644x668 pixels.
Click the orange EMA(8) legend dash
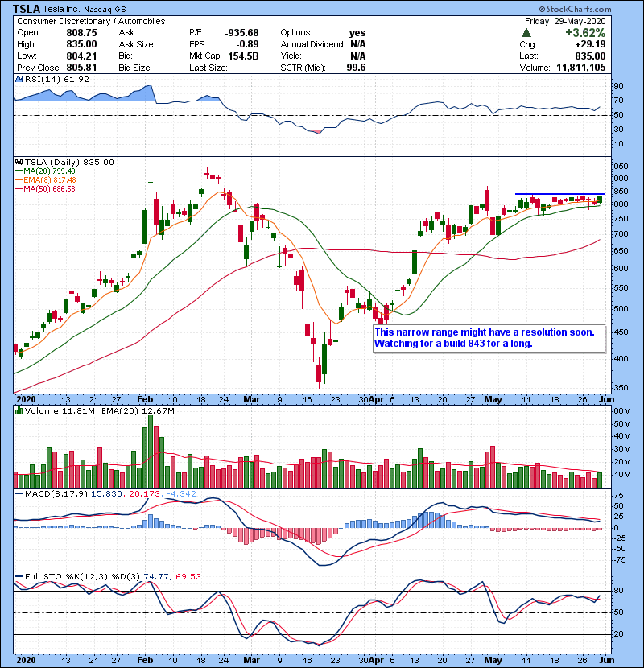[19, 180]
